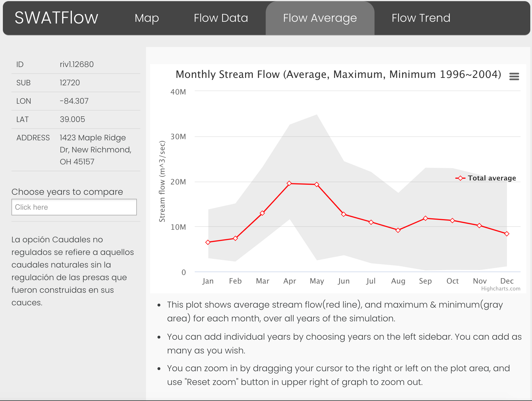This screenshot has height=401, width=532.
Task: Switch to the Flow Data tab
Action: [x=221, y=18]
